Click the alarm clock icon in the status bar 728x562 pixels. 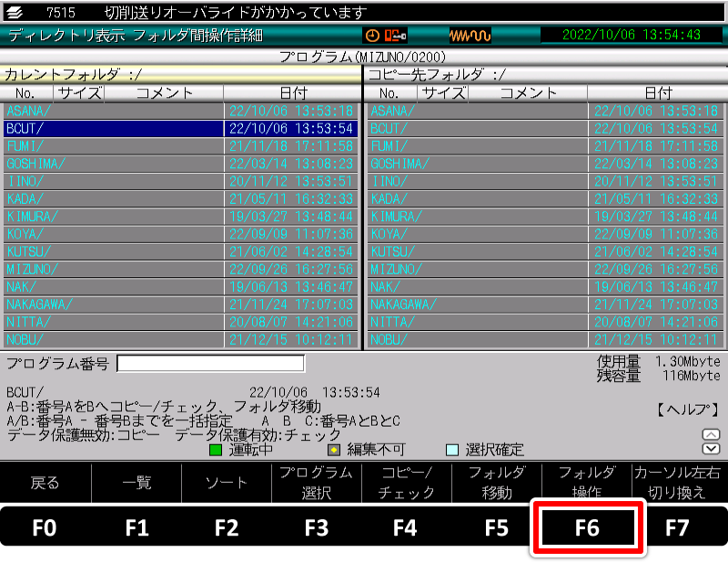[x=374, y=34]
